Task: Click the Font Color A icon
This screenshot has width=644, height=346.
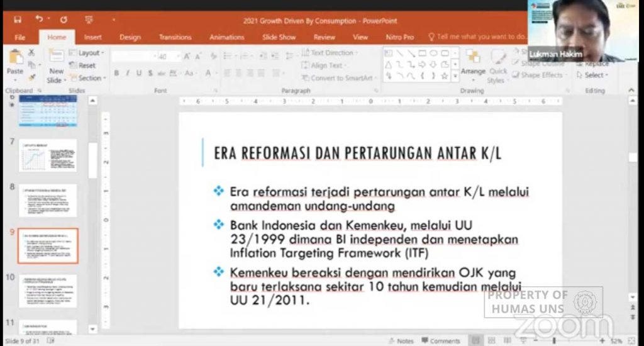Action: click(x=209, y=73)
